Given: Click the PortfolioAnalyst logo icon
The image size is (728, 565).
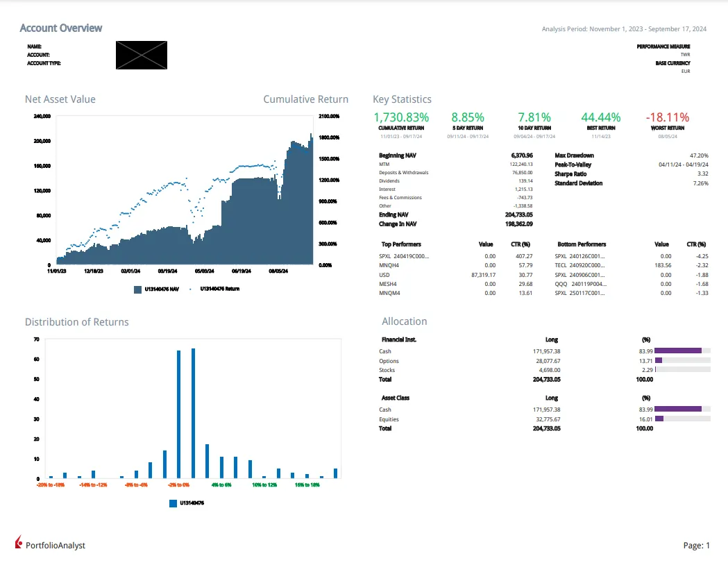Looking at the screenshot, I should 19,545.
